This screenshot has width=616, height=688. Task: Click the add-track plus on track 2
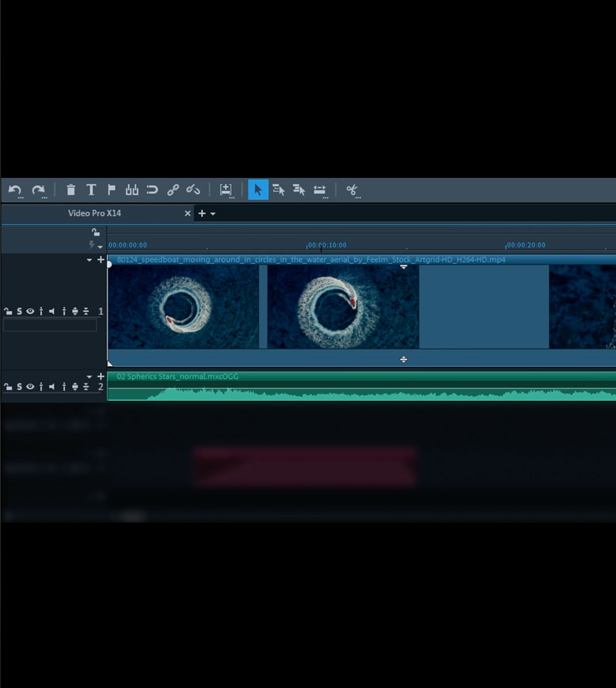click(x=101, y=376)
